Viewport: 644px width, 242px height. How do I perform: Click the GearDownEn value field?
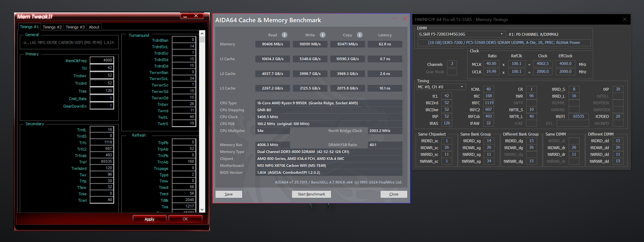(x=102, y=106)
